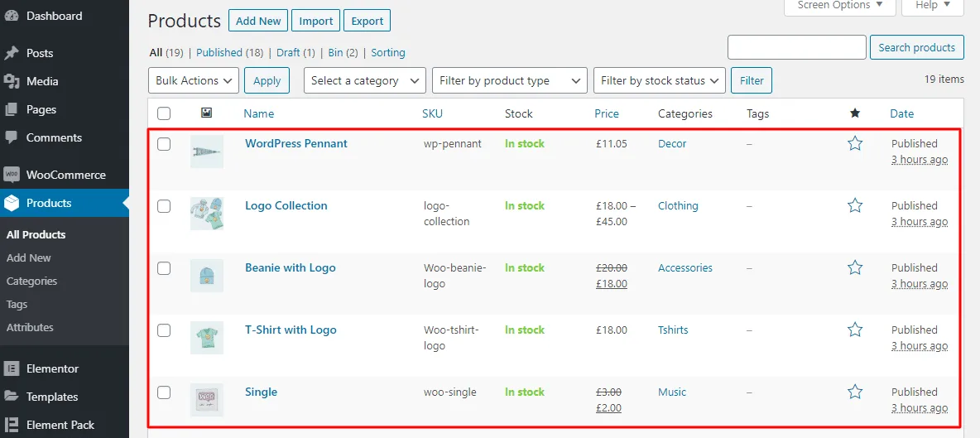Select the T-Shirt with Logo row checkbox
Image resolution: width=980 pixels, height=438 pixels.
[164, 330]
